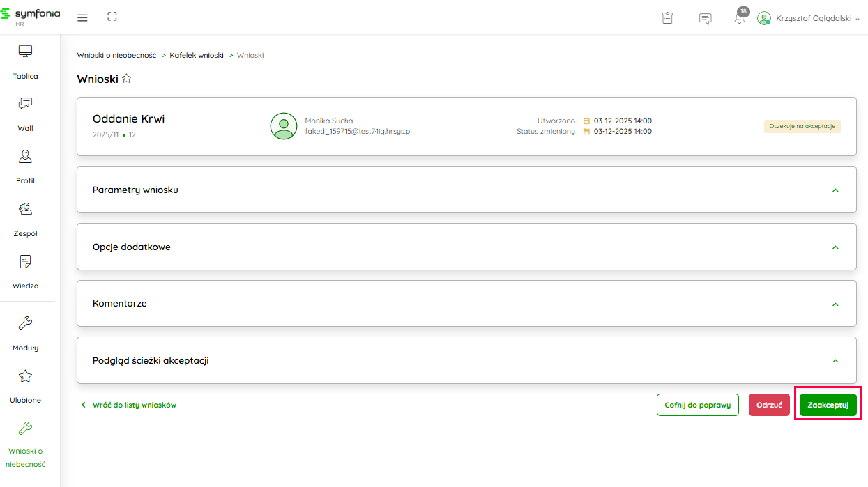Open Zespół team section in sidebar
The width and height of the screenshot is (868, 487).
pyautogui.click(x=26, y=219)
